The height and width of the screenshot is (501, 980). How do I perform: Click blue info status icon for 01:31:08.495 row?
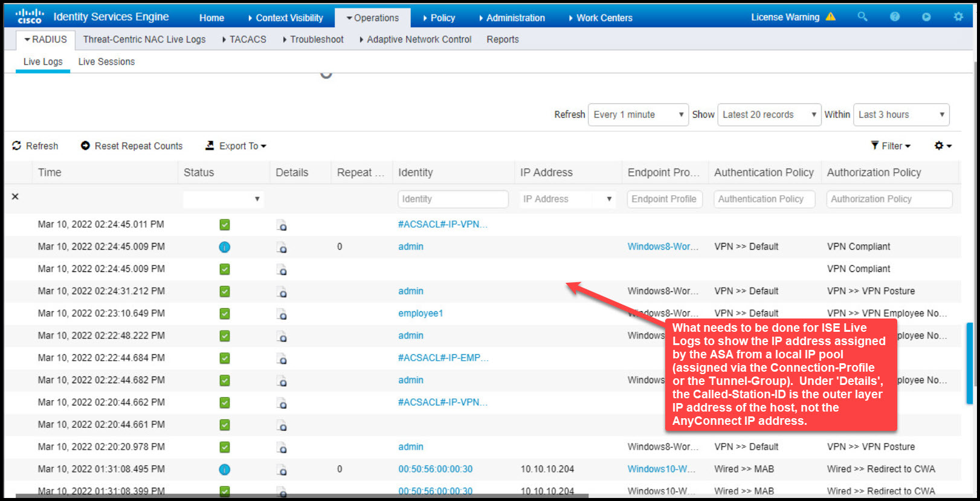tap(224, 470)
